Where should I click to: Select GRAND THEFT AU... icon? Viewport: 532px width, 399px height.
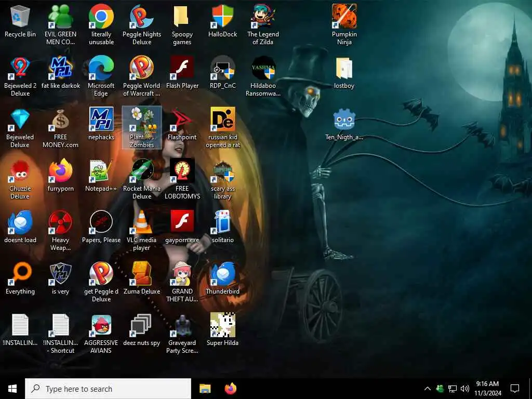click(x=182, y=282)
